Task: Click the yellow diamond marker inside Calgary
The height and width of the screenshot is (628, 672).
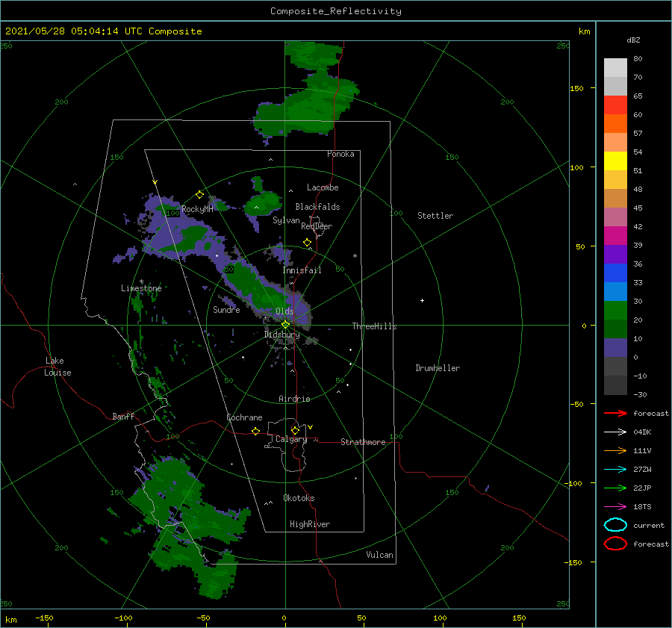Action: [x=295, y=430]
